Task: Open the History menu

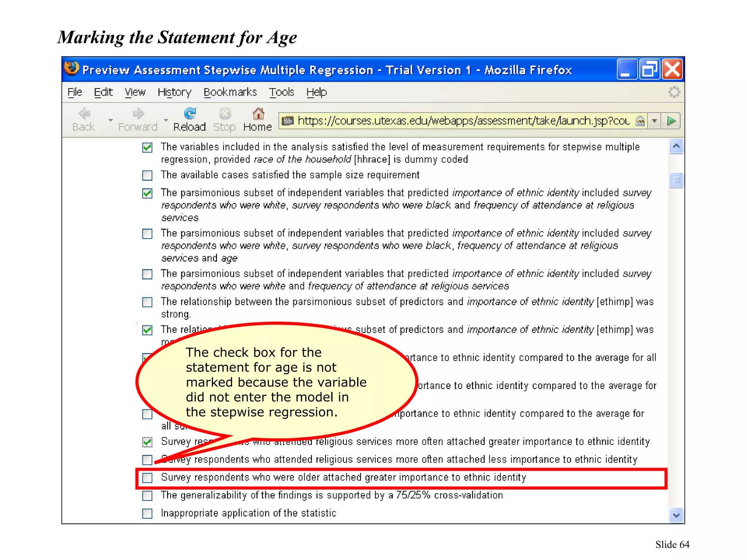Action: click(174, 92)
